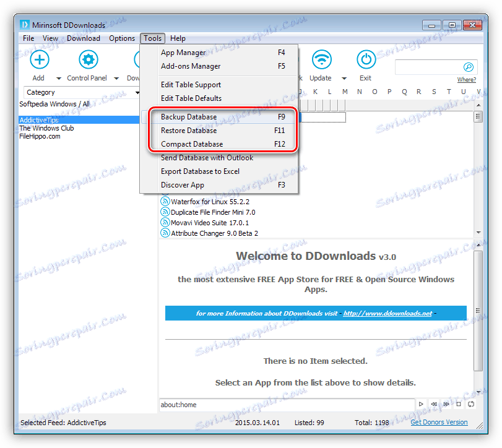Click feed icon beside Attribute Changer 9.0 Beta 2
Viewport: 502px width, 448px height.
pos(165,233)
